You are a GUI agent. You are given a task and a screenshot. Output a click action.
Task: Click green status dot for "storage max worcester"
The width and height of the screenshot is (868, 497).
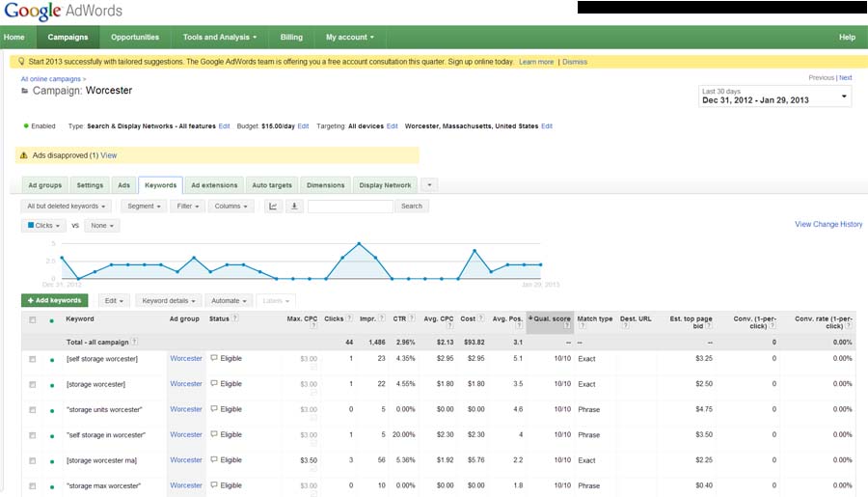click(x=52, y=487)
